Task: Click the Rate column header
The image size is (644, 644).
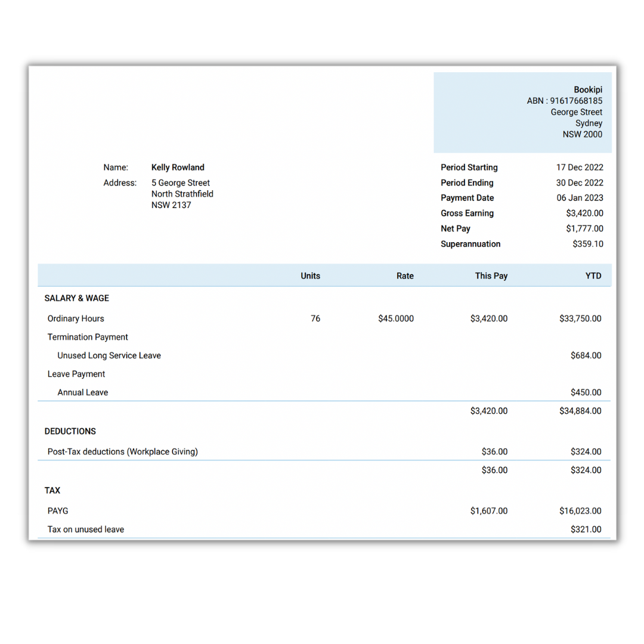Action: pos(405,276)
